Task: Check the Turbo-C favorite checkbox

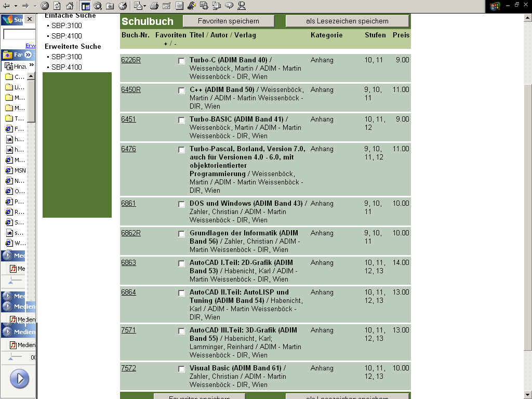Action: coord(181,61)
